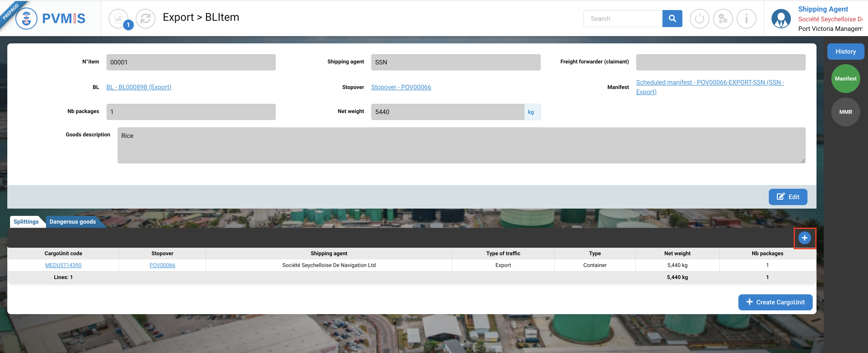Open the gears settings icon
Viewport: 868px width, 353px height.
click(x=723, y=19)
